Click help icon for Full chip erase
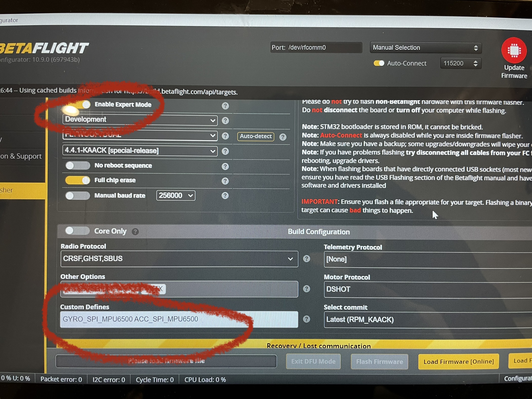This screenshot has width=532, height=399. (225, 181)
